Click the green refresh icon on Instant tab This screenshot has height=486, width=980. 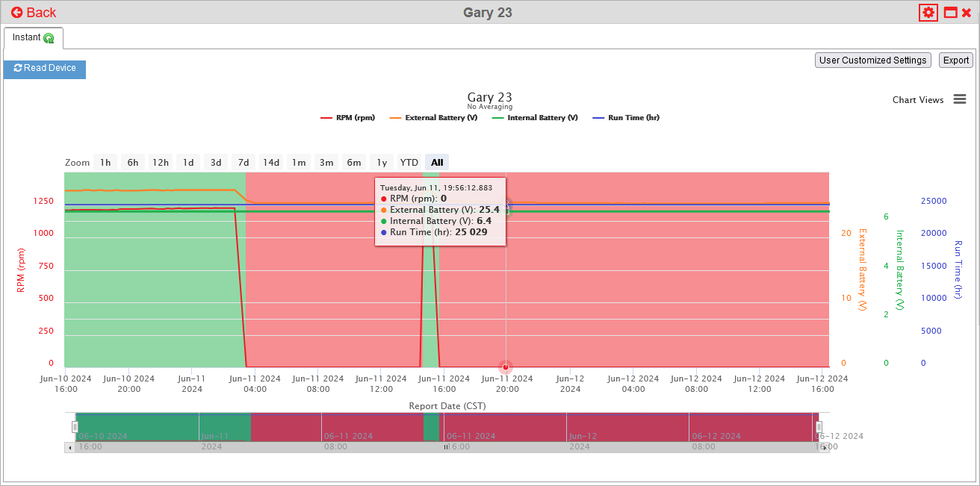coord(49,38)
